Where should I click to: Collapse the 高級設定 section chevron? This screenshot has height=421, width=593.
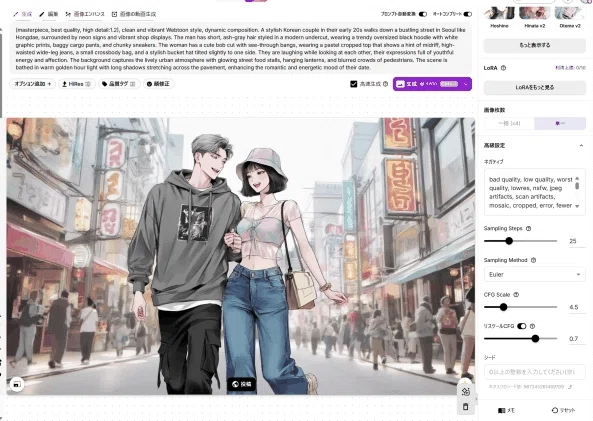(581, 146)
